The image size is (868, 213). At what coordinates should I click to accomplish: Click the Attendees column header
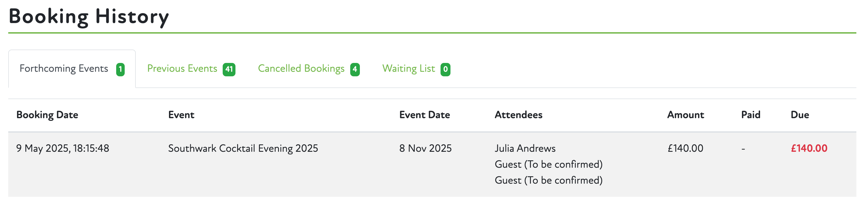point(518,115)
